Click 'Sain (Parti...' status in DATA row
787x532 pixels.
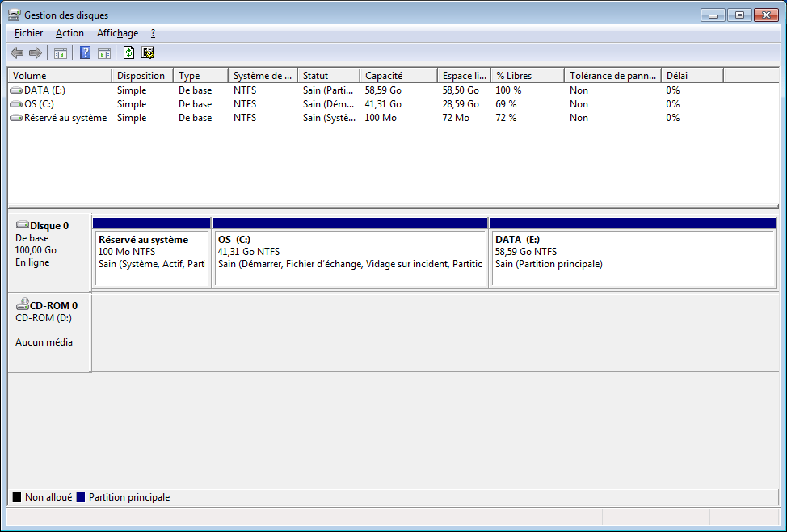point(328,90)
